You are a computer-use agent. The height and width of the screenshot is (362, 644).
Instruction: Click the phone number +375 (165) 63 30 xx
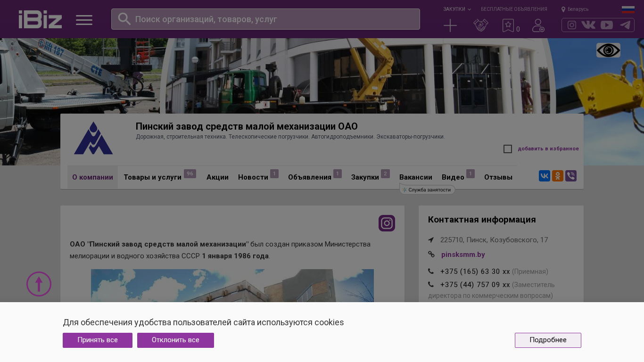point(475,271)
